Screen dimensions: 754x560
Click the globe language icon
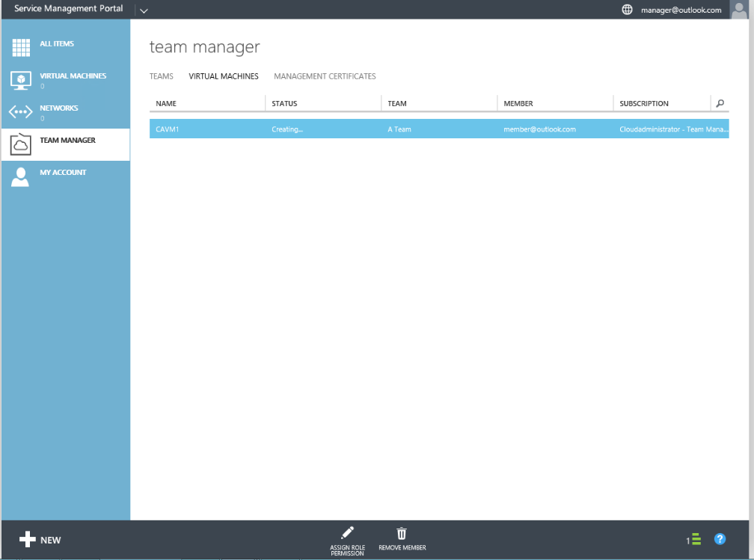tap(627, 10)
